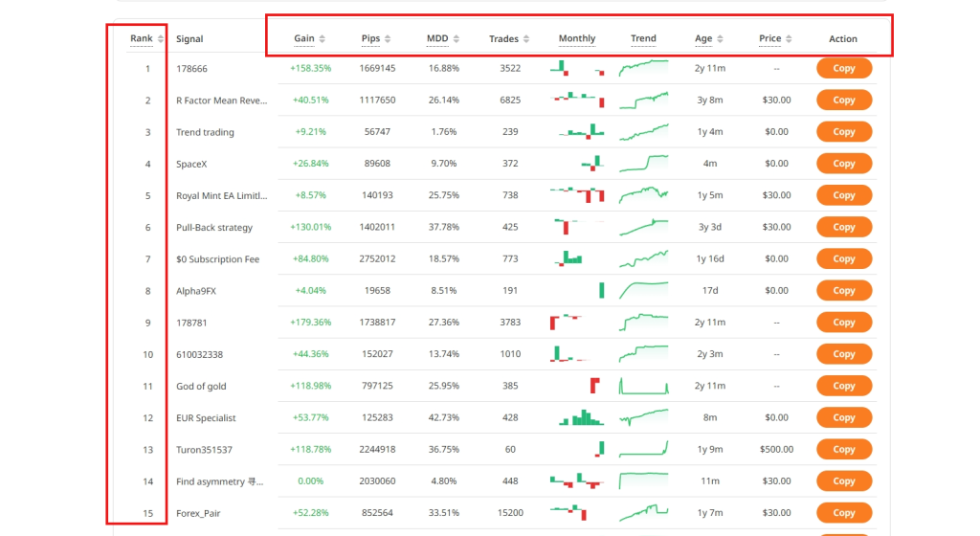980x536 pixels.
Task: Sort signals by Gain arrows
Action: click(x=323, y=39)
